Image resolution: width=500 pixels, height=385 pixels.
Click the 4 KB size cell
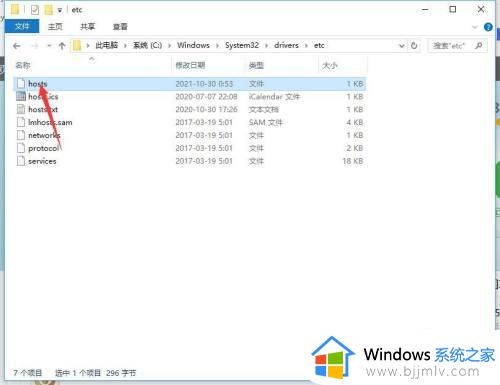[355, 122]
